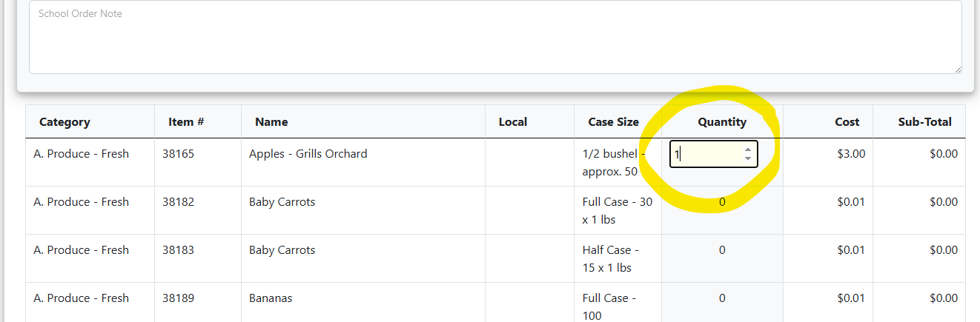Click the Case Size column header
This screenshot has height=322, width=980.
(613, 122)
